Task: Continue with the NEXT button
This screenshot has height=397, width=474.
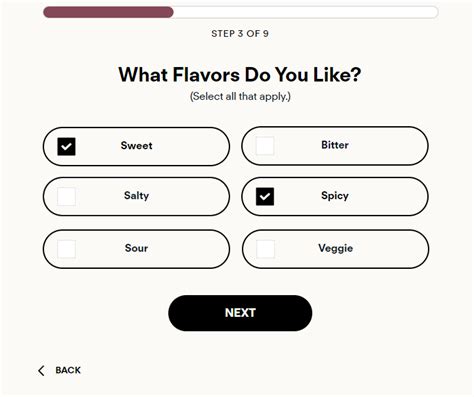Action: point(240,313)
